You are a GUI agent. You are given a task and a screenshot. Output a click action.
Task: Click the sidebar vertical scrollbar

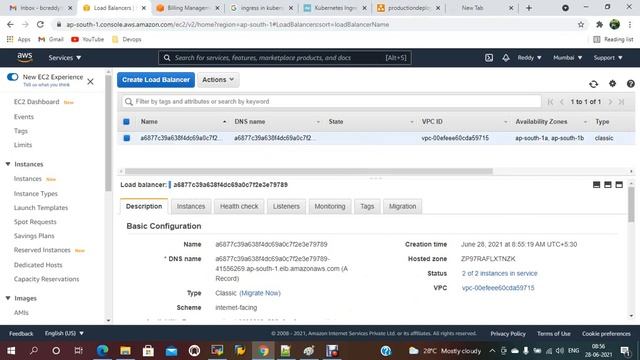[108, 133]
